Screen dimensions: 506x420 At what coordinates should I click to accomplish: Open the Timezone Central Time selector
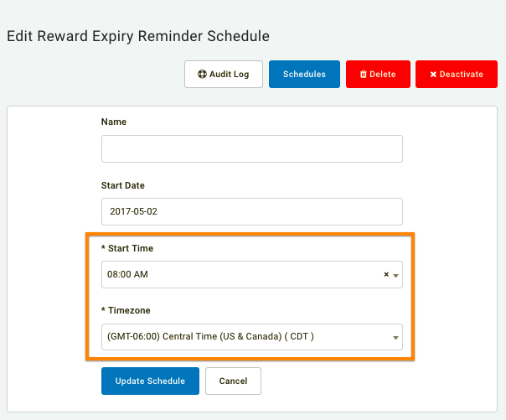click(x=252, y=337)
